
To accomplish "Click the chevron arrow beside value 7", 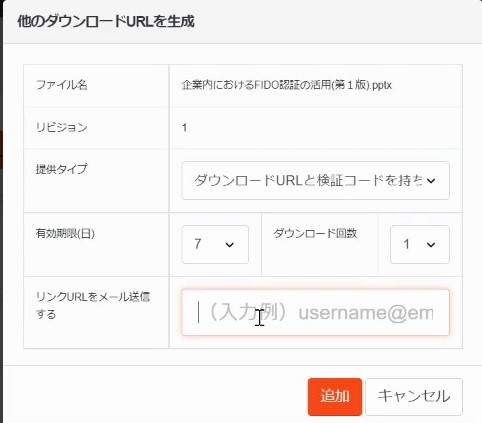I will coord(229,245).
